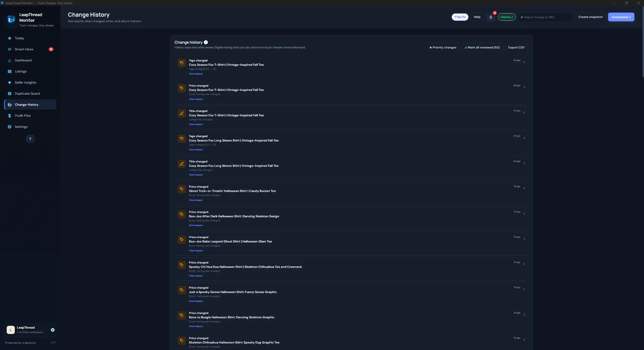Click the info icon next to Change history heading

tap(206, 42)
